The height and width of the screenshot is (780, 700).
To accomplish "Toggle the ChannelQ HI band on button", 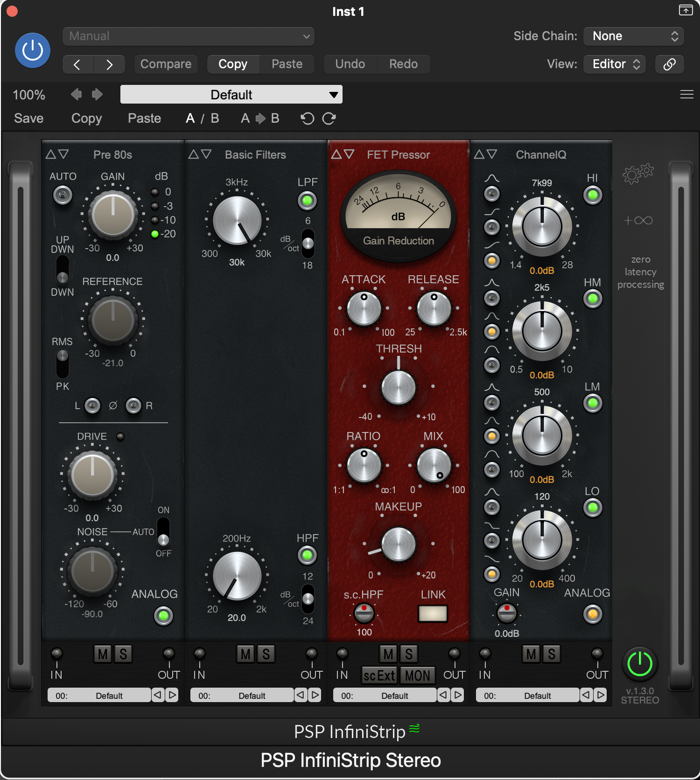I will [x=593, y=195].
